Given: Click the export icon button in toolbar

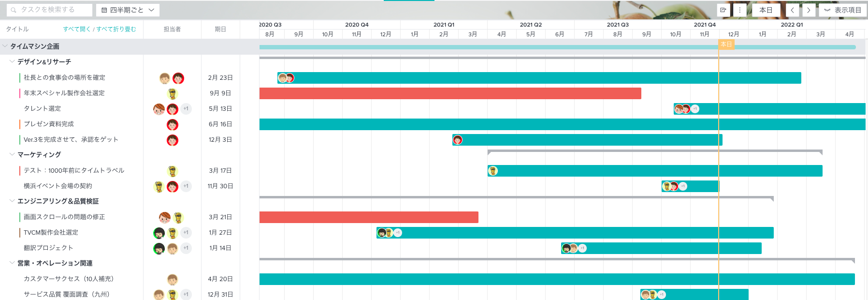Looking at the screenshot, I should pos(723,10).
